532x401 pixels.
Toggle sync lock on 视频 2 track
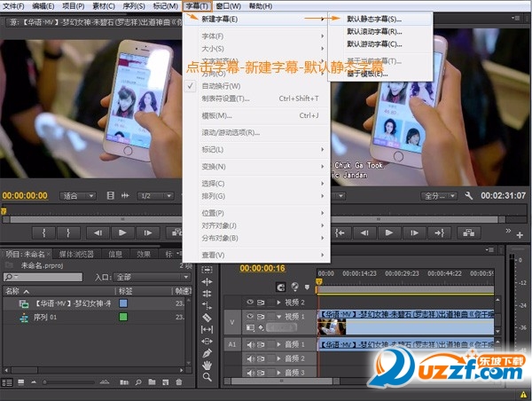click(x=261, y=303)
